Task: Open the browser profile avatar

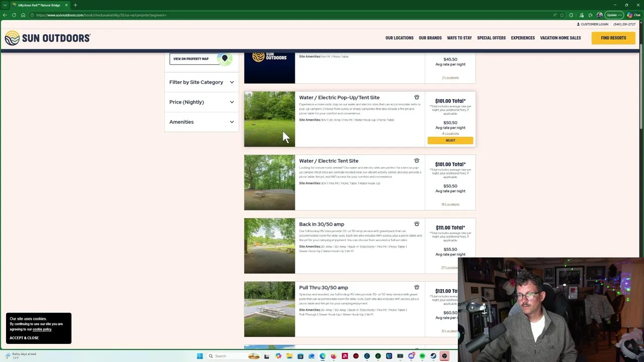Action: [x=599, y=15]
